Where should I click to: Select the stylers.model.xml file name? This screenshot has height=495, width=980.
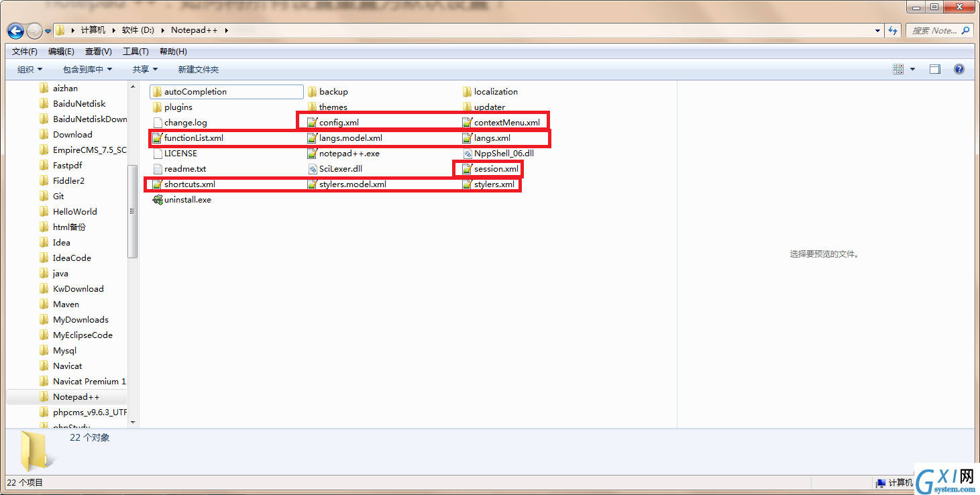pos(353,184)
